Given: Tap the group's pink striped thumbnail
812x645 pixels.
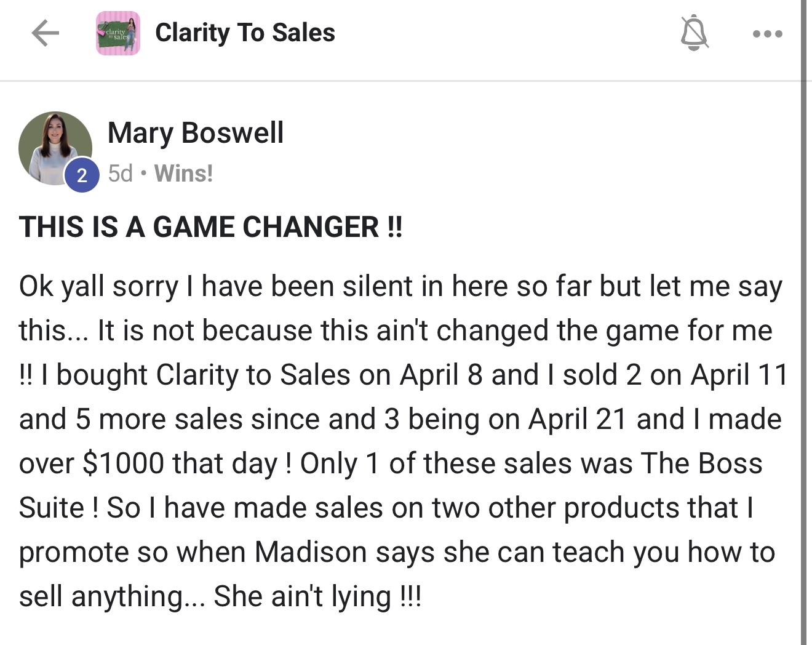Looking at the screenshot, I should [x=117, y=33].
